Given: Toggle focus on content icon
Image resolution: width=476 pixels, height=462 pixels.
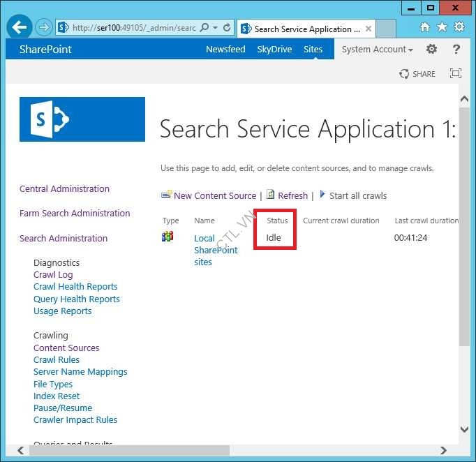Looking at the screenshot, I should point(456,74).
